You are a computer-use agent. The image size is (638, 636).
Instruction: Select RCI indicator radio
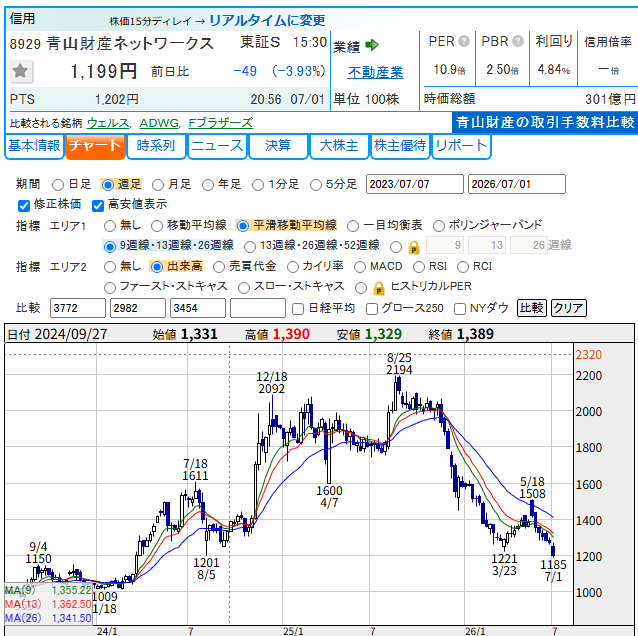tap(463, 267)
